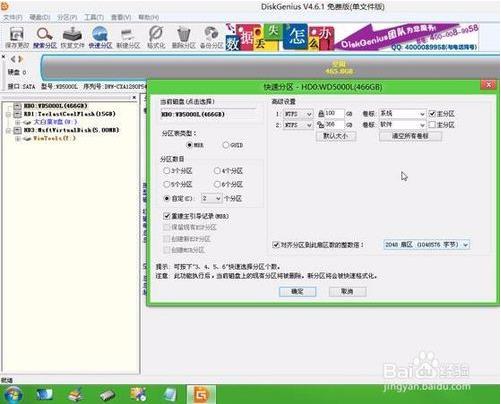Toggle 主分区 checkbox for partition 2
501x404 pixels.
pos(432,125)
